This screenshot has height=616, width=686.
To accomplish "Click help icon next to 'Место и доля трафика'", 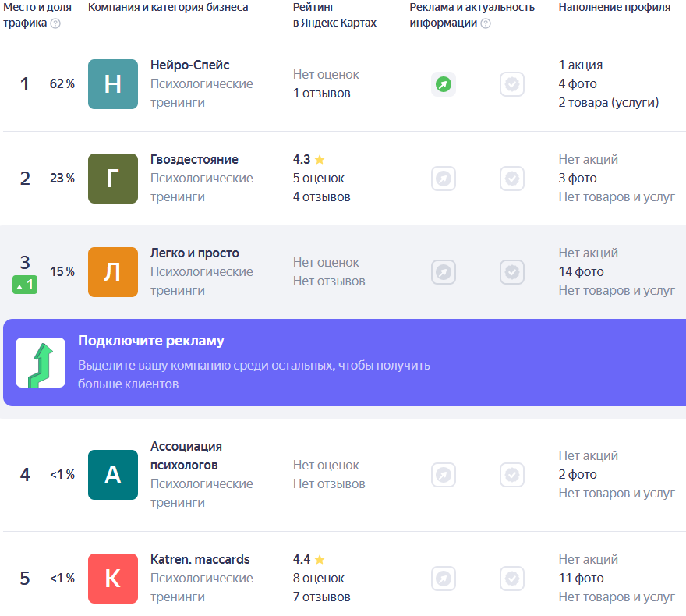I will (x=55, y=23).
